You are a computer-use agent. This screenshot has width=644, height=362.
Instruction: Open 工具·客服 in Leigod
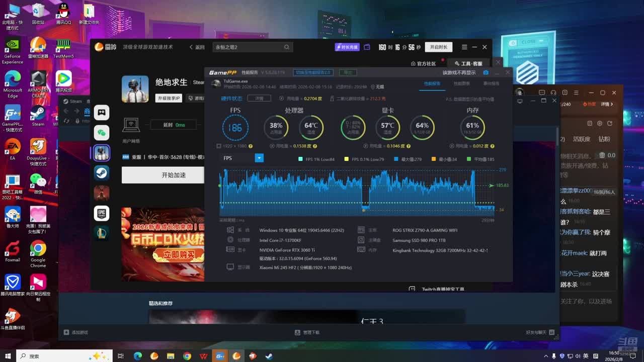(468, 64)
